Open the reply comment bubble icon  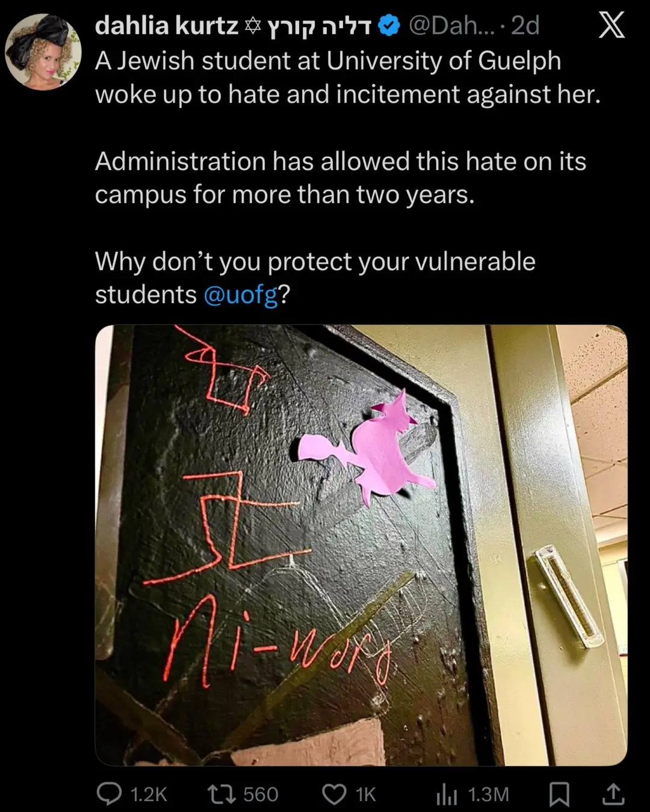(x=109, y=795)
